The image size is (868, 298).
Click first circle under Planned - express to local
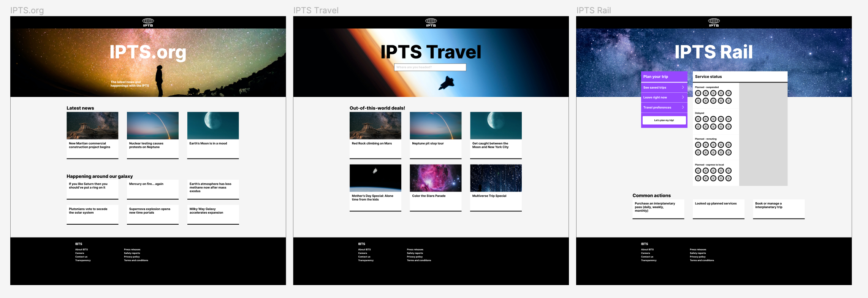tap(698, 171)
